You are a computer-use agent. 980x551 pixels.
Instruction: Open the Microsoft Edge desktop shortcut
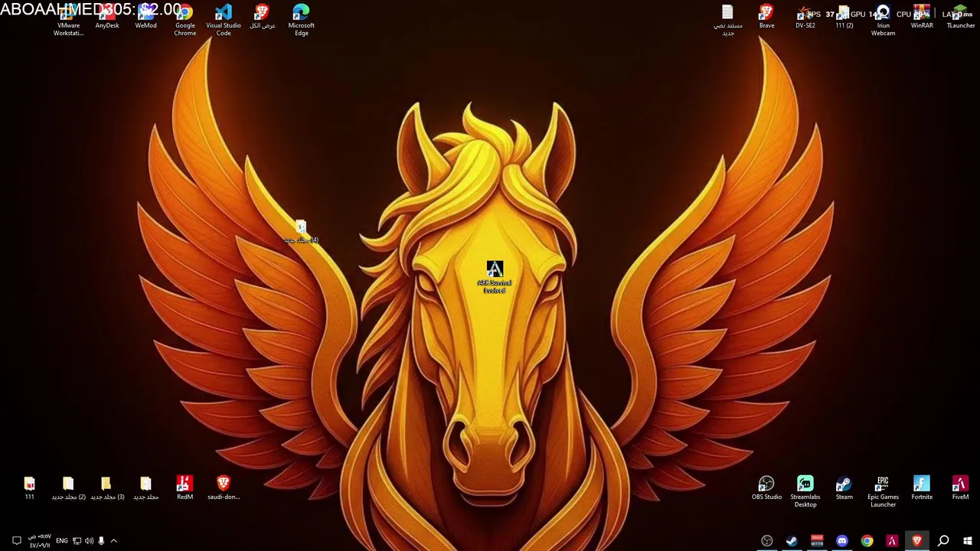(301, 21)
